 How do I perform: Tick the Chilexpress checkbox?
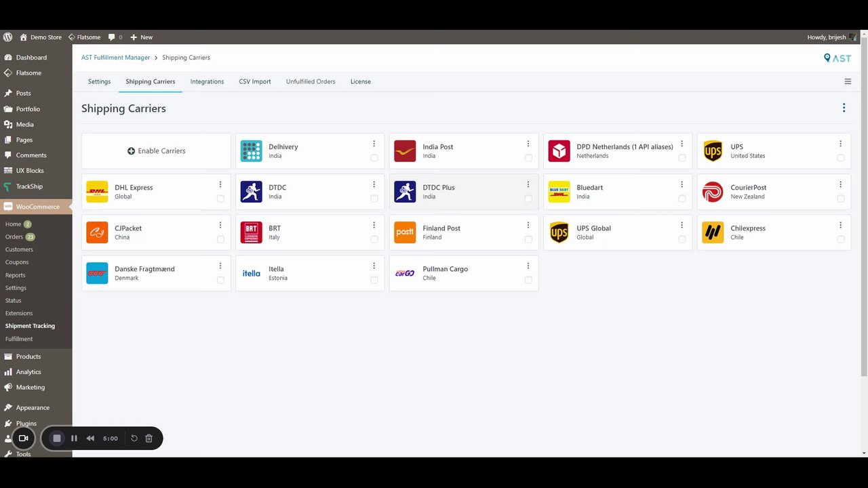(x=841, y=239)
